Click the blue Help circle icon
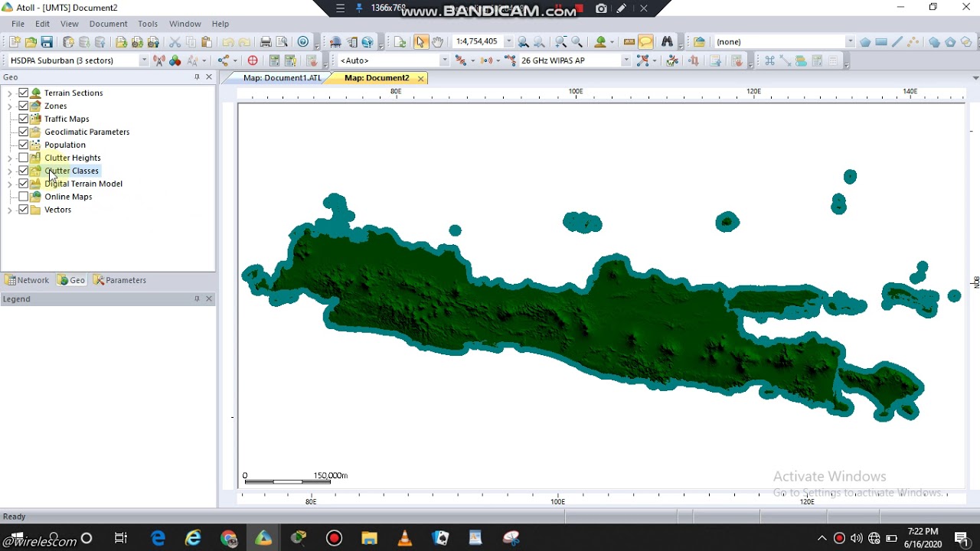The width and height of the screenshot is (980, 551). point(303,42)
